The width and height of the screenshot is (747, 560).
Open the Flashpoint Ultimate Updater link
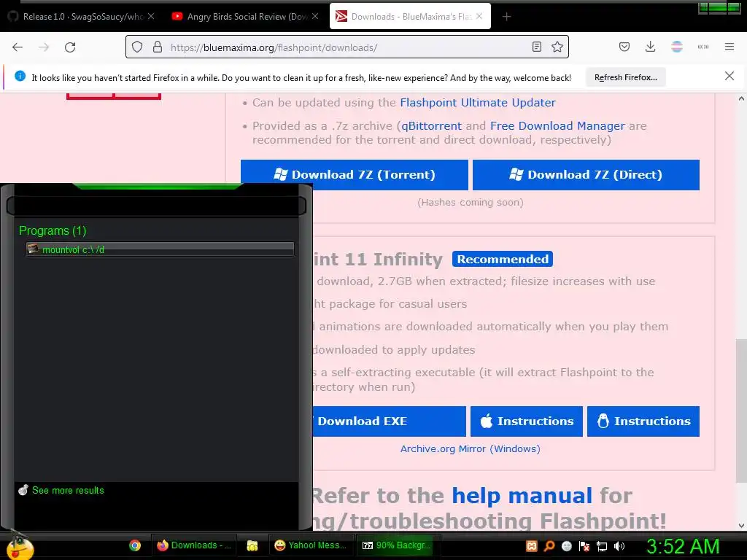[478, 102]
